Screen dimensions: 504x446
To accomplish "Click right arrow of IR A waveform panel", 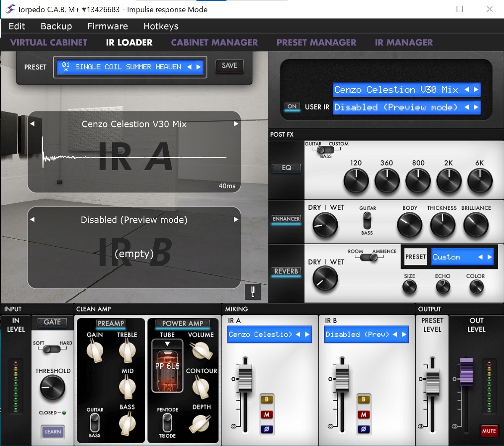I will click(236, 124).
